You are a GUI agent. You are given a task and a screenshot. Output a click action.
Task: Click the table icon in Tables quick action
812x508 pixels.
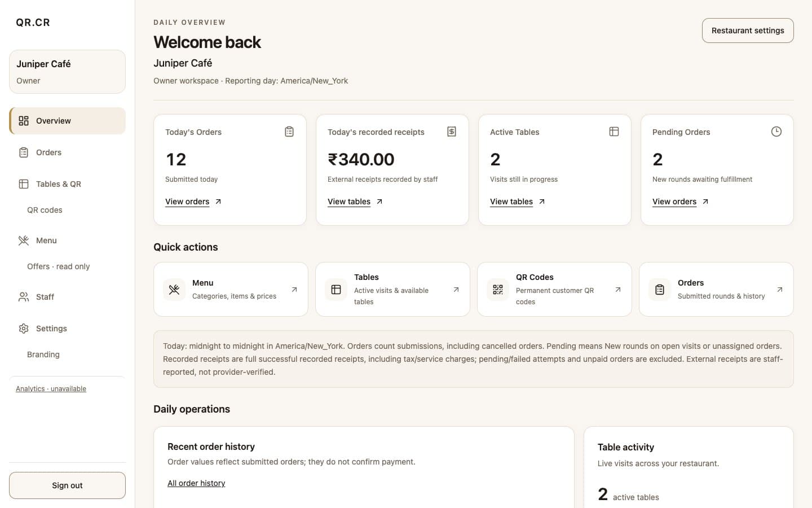point(336,290)
